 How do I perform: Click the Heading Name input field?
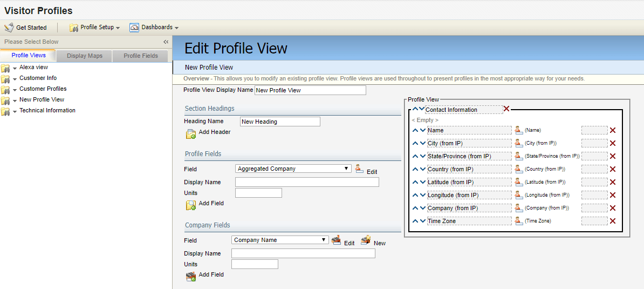(280, 122)
